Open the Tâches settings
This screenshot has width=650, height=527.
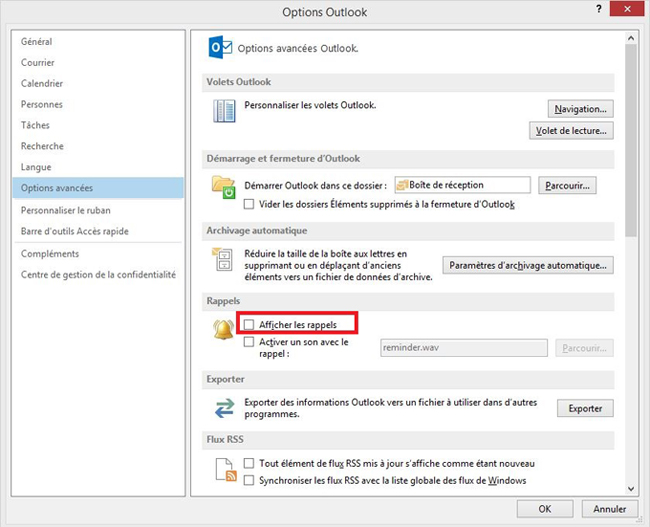tap(98, 125)
